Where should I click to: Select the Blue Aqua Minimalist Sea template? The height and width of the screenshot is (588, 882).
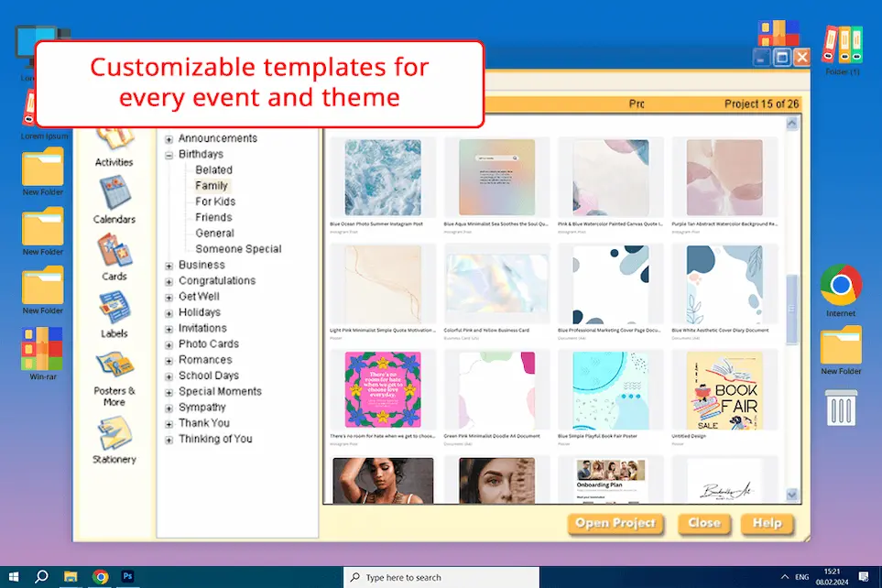click(496, 178)
